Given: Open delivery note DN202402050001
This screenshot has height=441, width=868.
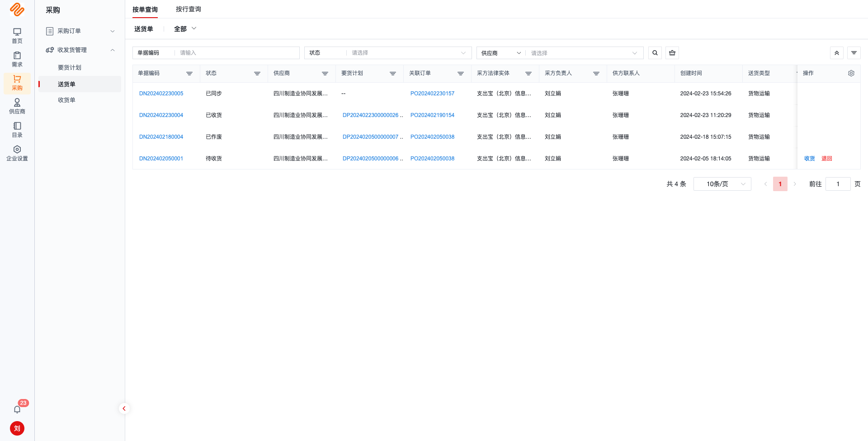Looking at the screenshot, I should [161, 159].
